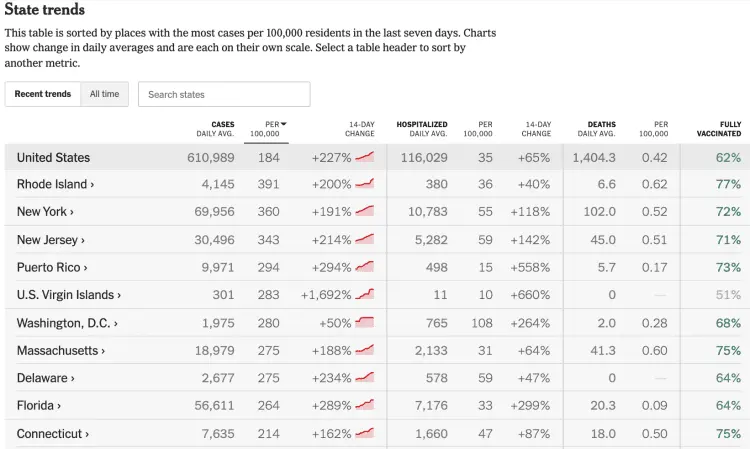The image size is (750, 449).
Task: Click U.S. Virgin Islands trend sparkline
Action: click(x=365, y=295)
